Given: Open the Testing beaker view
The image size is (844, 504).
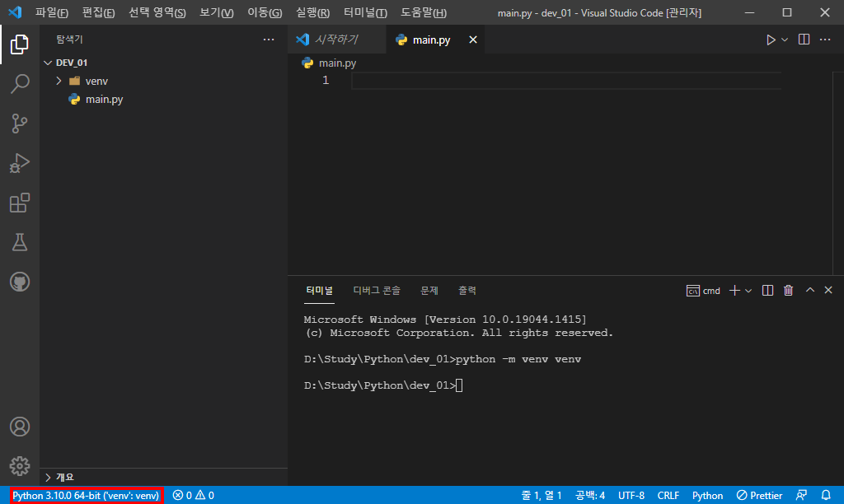Looking at the screenshot, I should coord(20,242).
